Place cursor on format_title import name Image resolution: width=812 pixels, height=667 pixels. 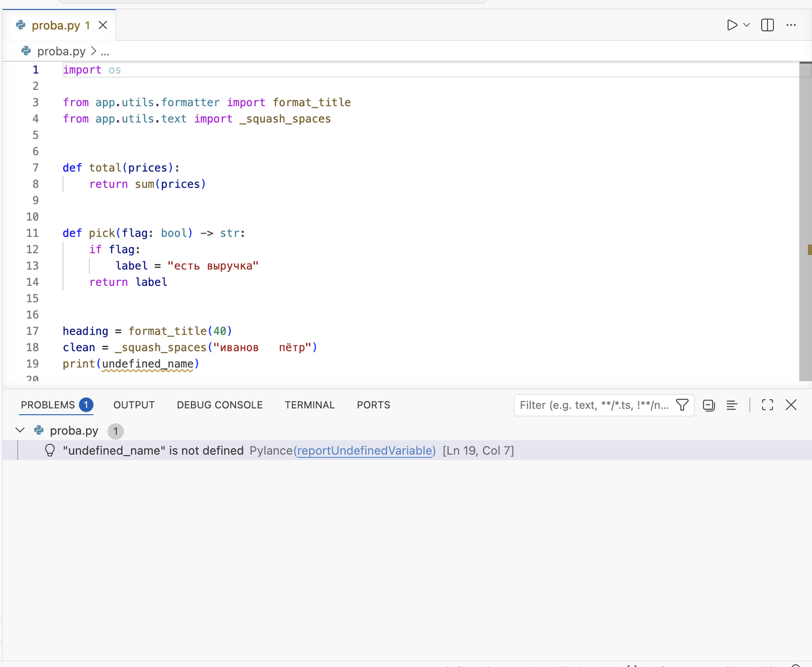coord(312,102)
